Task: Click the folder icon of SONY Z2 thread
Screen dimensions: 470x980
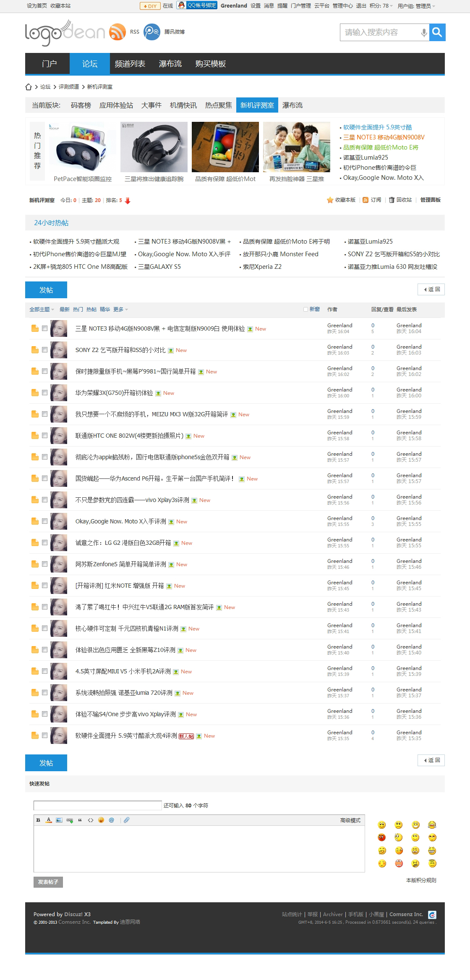Action: tap(35, 349)
